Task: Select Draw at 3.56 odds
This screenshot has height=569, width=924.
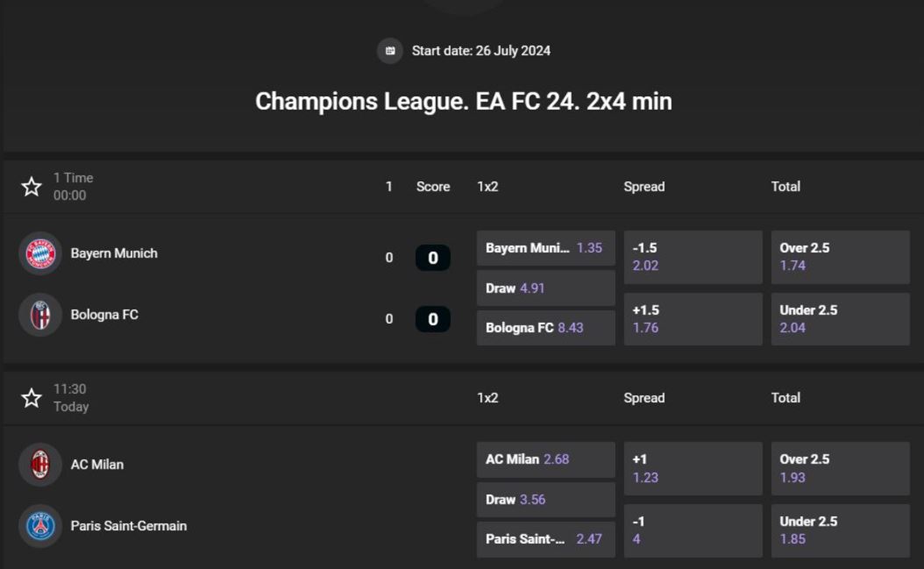Action: [x=545, y=500]
